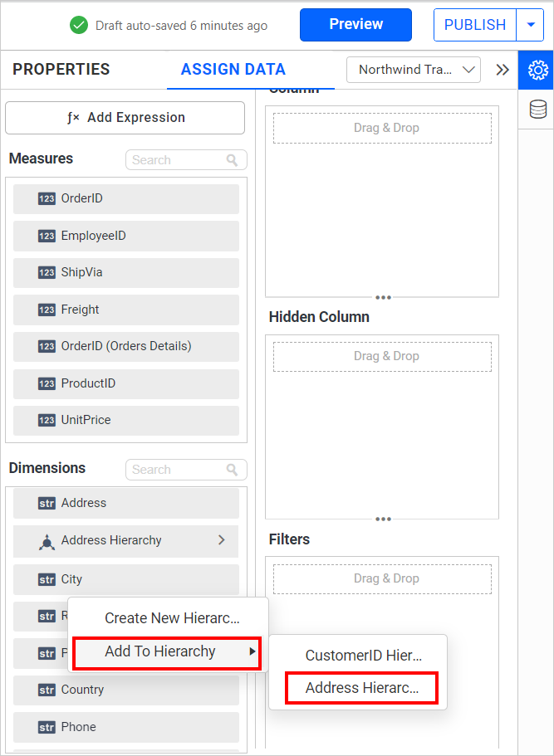
Task: Choose Address Hierarchy from the submenu
Action: (361, 688)
